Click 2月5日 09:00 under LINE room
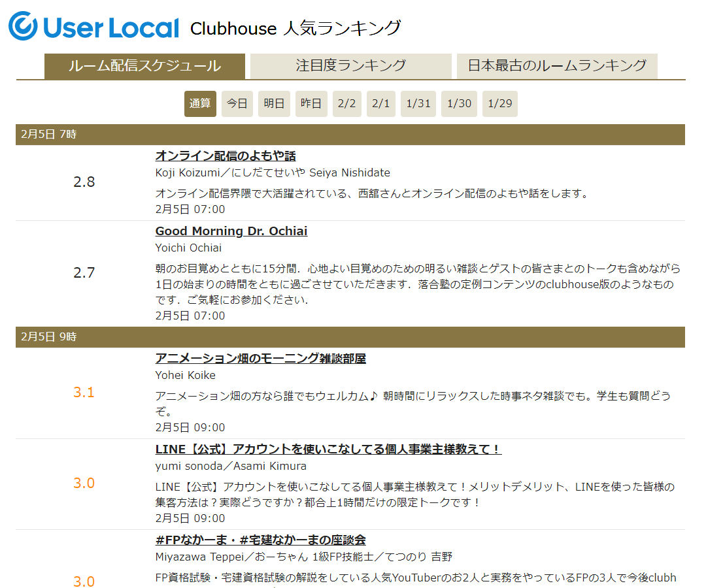 coord(190,519)
